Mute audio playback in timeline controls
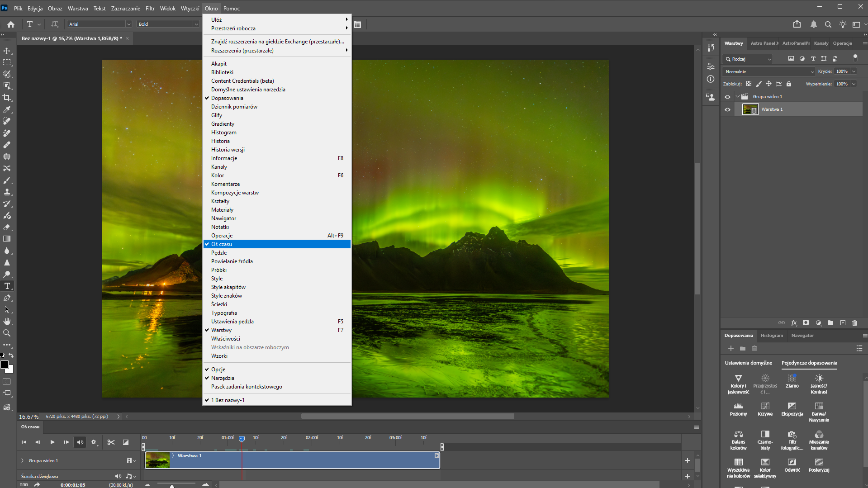Screen dimensions: 868x488 click(80, 442)
